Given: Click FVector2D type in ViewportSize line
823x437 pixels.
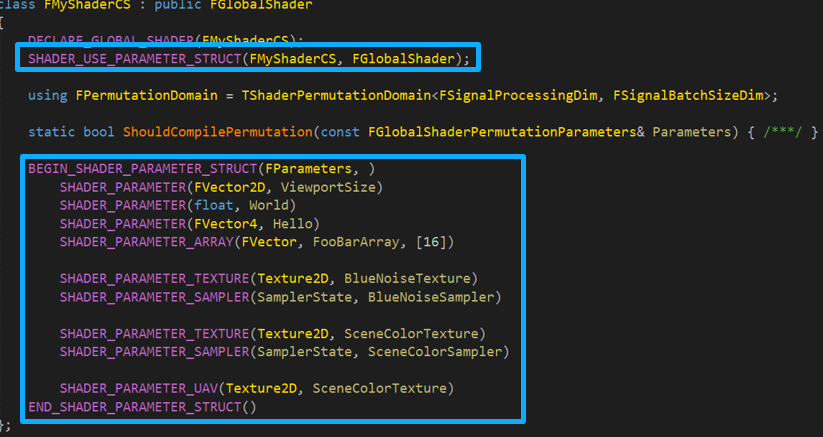Looking at the screenshot, I should tap(229, 187).
